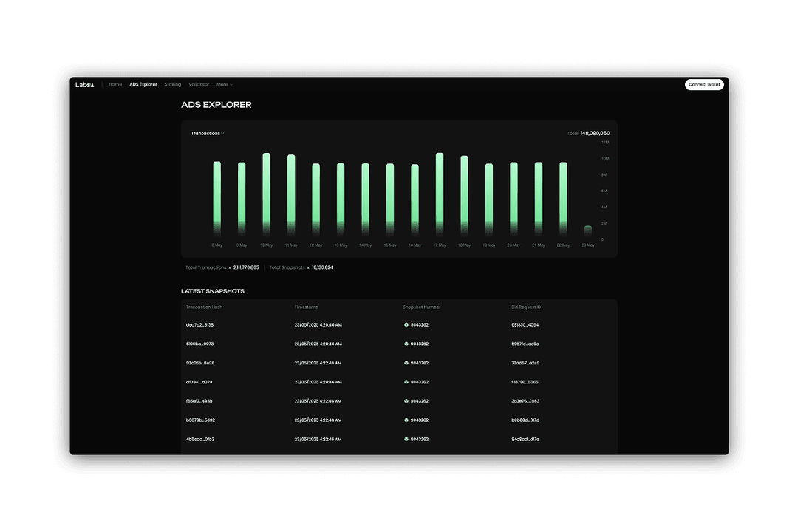
Task: Select bid request ID 72ad57..a2c9
Action: 526,363
